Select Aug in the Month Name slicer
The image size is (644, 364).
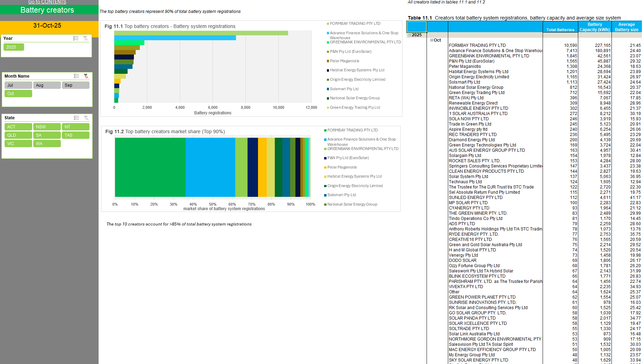pos(47,85)
